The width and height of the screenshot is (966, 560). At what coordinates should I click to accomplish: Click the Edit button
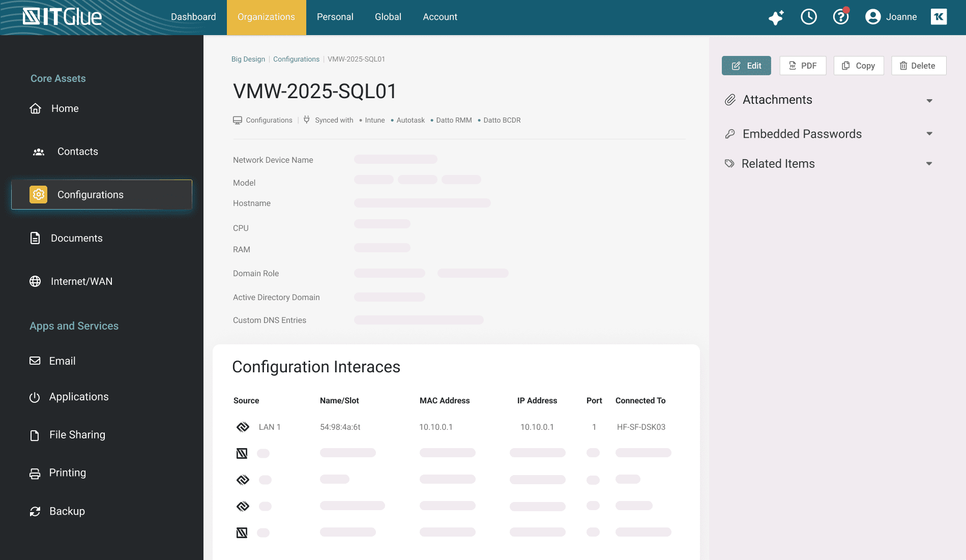tap(746, 65)
